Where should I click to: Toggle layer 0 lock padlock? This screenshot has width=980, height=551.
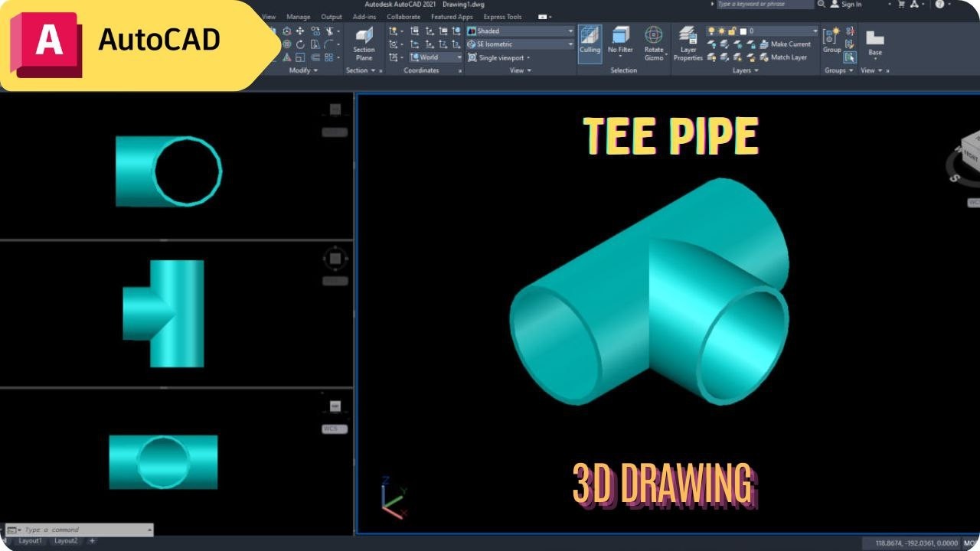(x=732, y=31)
